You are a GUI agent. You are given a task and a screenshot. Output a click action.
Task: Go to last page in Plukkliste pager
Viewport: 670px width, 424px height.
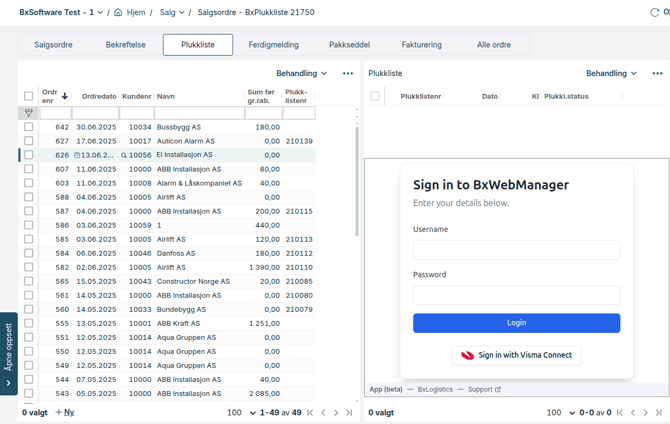(x=658, y=412)
